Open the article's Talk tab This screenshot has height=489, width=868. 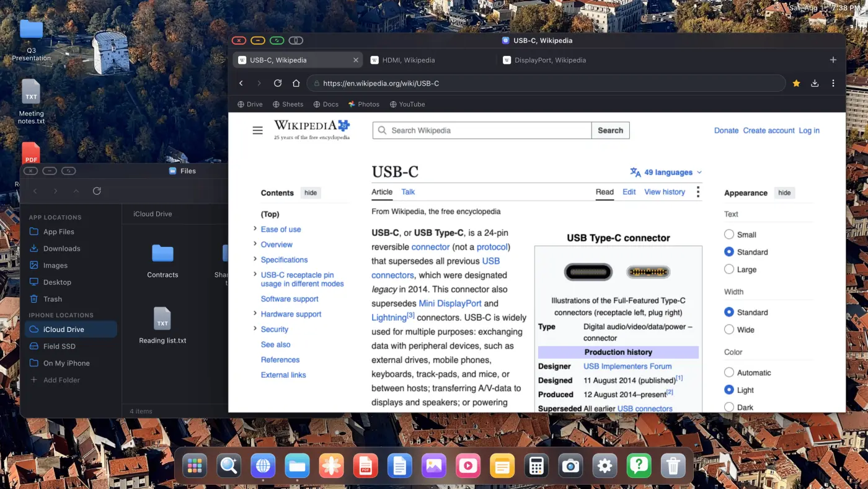pyautogui.click(x=408, y=192)
